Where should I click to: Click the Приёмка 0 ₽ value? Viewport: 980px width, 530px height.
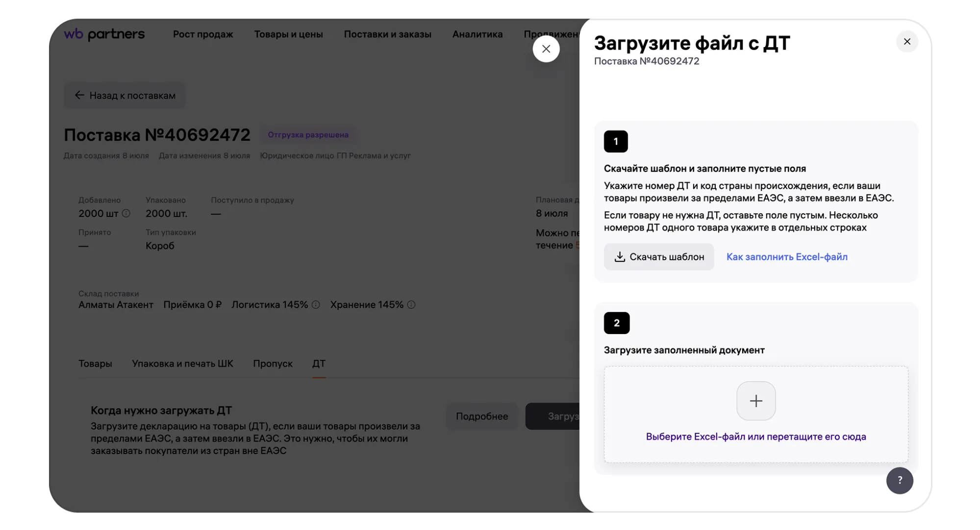(x=192, y=305)
